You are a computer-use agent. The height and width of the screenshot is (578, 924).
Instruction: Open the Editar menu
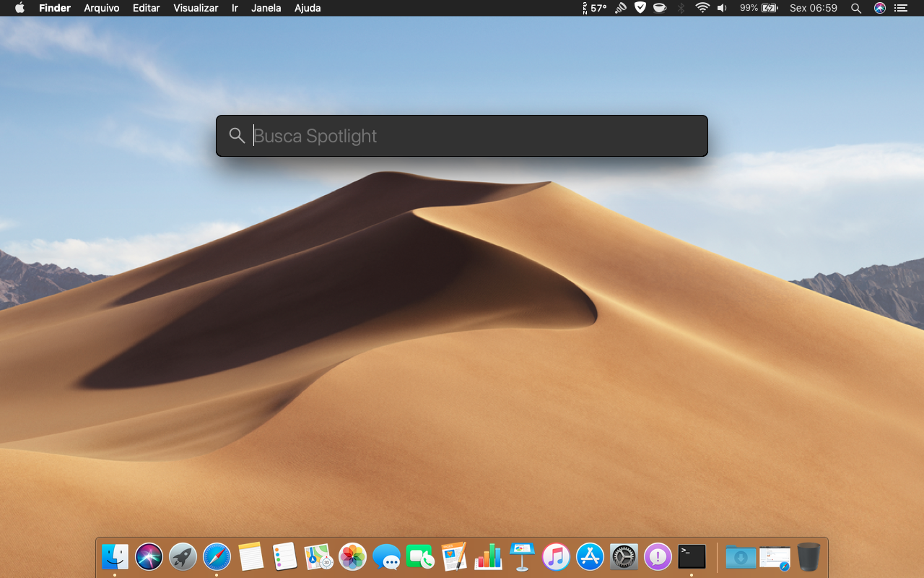coord(147,8)
